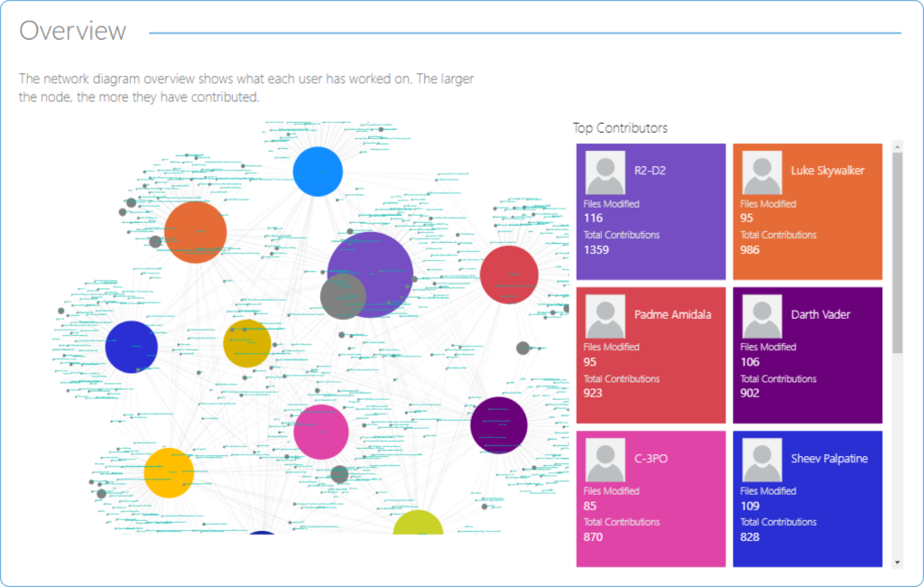Click Sheev Palpatine's total contributions value 828
The width and height of the screenshot is (924, 587).
click(x=750, y=536)
